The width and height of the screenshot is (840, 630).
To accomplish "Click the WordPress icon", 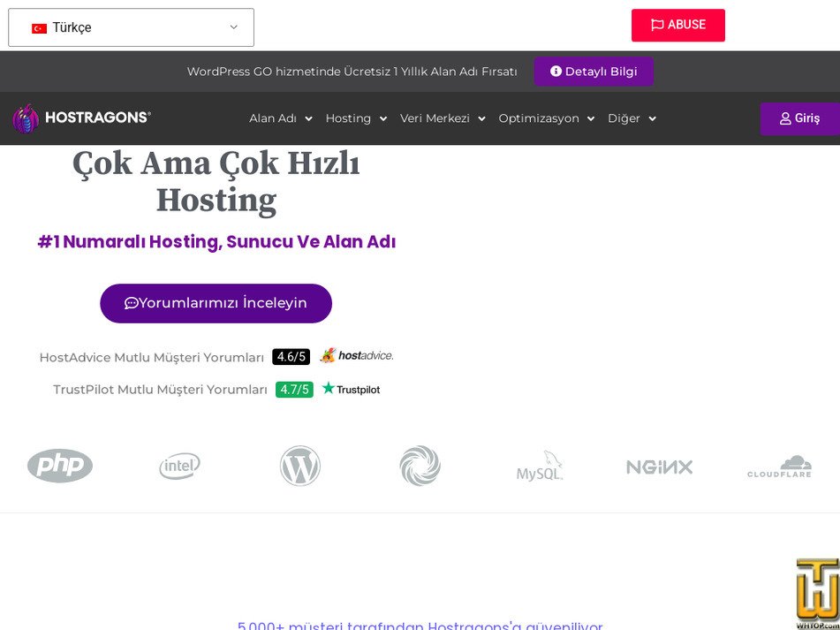I will click(x=299, y=466).
